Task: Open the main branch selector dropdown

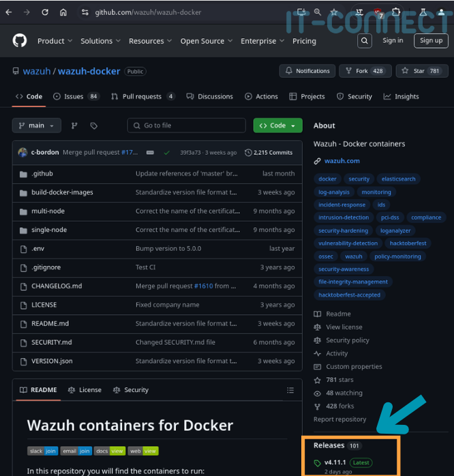Action: 37,125
